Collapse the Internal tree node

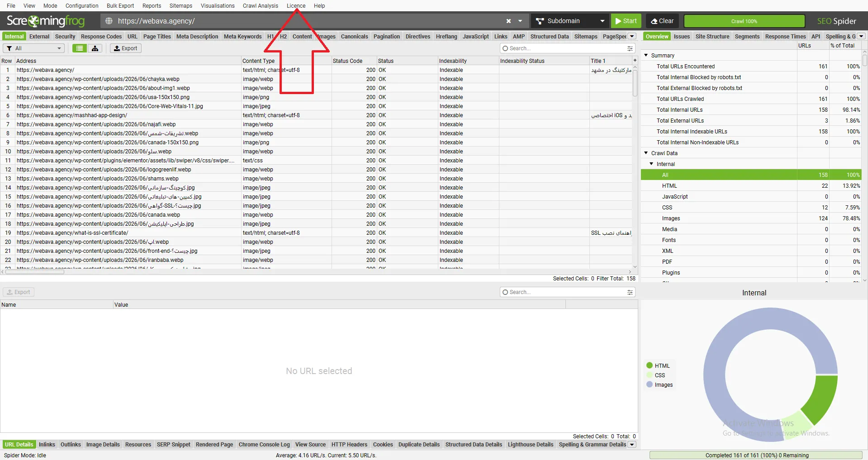(x=651, y=164)
